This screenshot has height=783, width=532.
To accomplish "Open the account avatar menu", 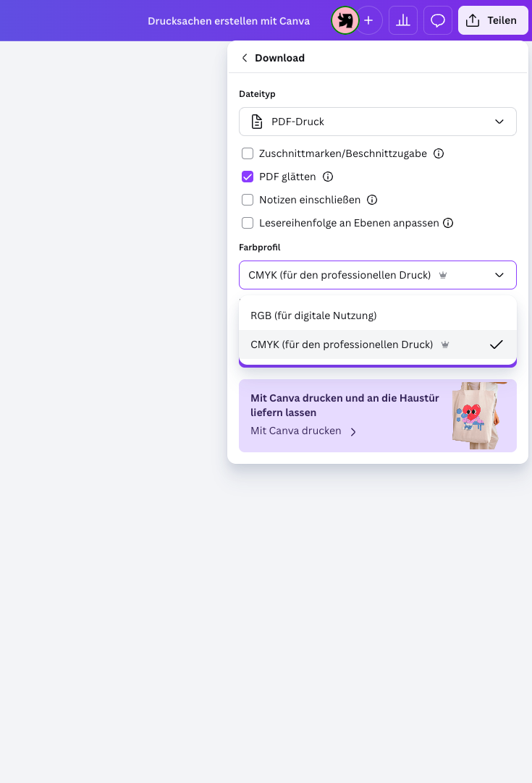I will coord(345,20).
